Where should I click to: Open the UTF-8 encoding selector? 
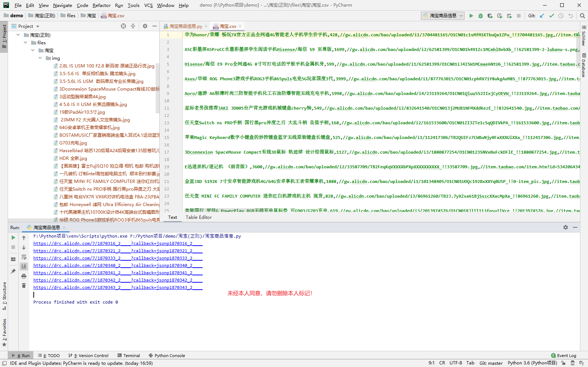point(456,363)
